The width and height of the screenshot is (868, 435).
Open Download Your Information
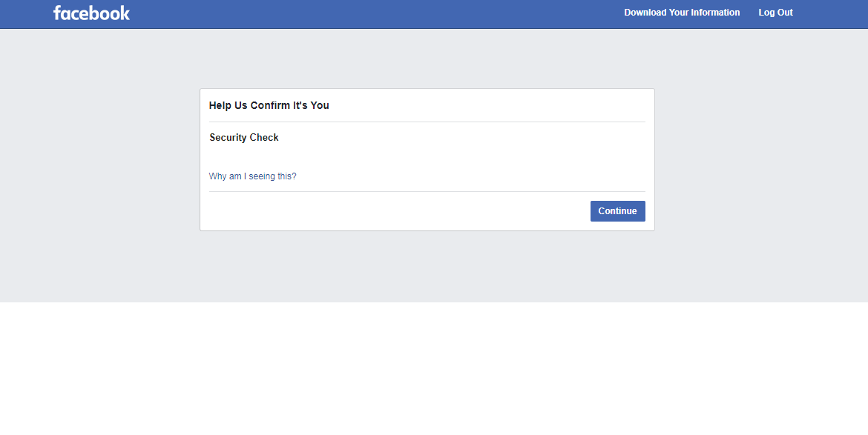tap(682, 12)
